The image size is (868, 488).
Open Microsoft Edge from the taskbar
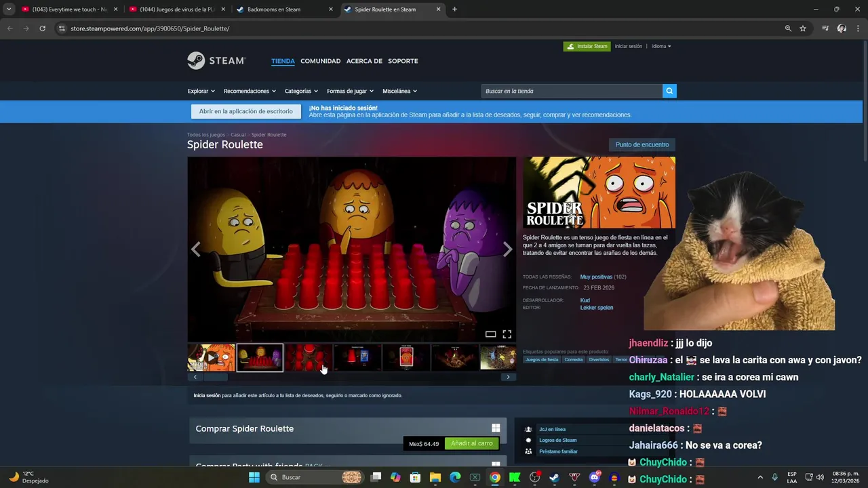[455, 477]
